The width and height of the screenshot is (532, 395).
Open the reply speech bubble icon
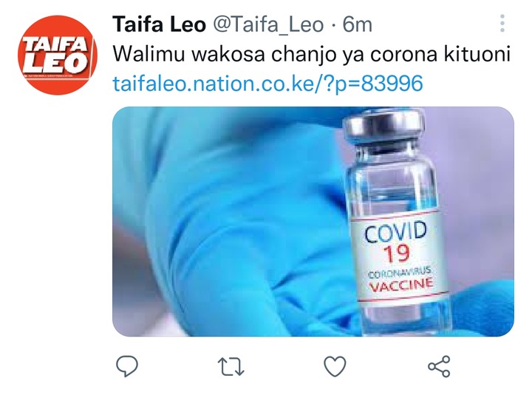127,366
